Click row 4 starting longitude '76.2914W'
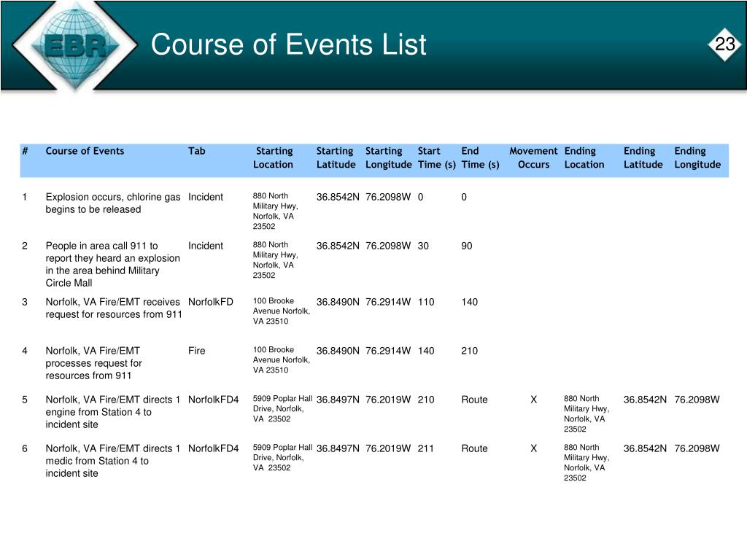The height and width of the screenshot is (560, 747). (388, 351)
